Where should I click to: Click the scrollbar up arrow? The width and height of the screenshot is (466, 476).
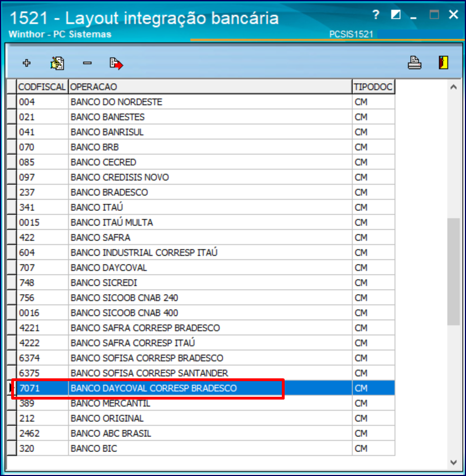tap(454, 88)
